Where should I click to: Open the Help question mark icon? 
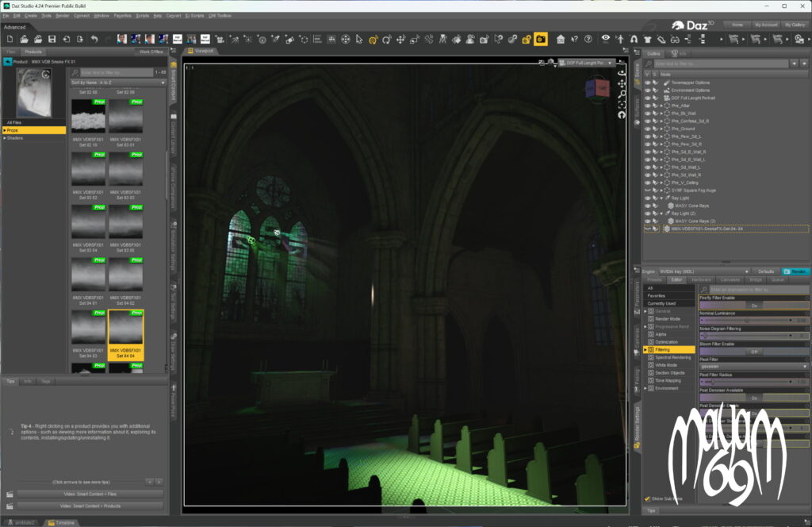point(588,40)
